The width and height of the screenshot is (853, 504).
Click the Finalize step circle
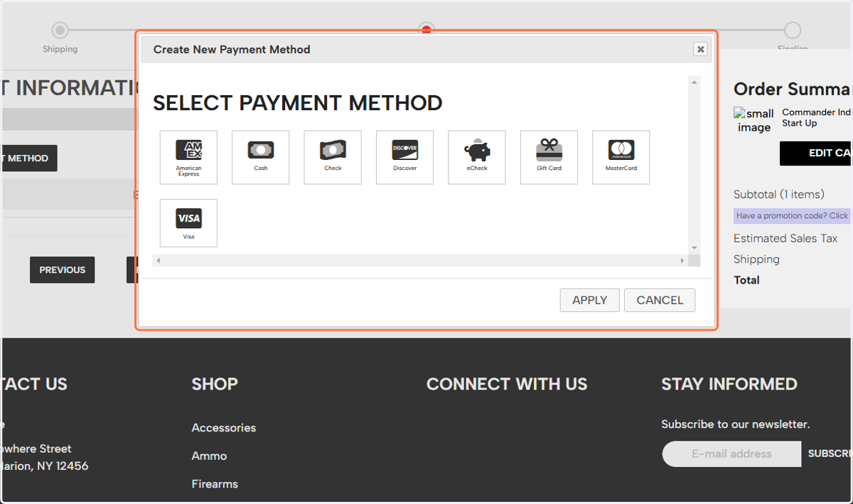tap(793, 31)
